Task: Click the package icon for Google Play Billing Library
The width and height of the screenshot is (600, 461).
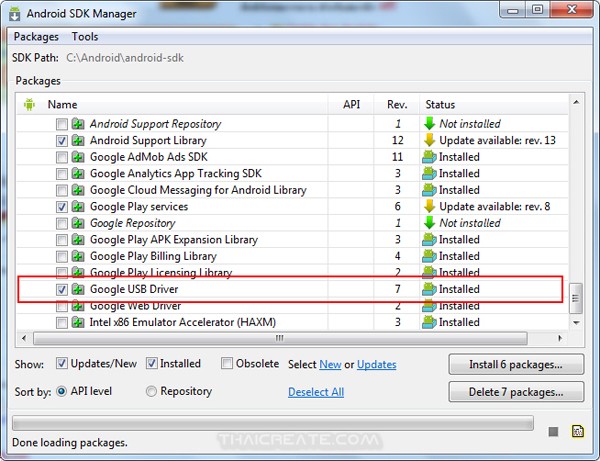Action: pos(78,256)
